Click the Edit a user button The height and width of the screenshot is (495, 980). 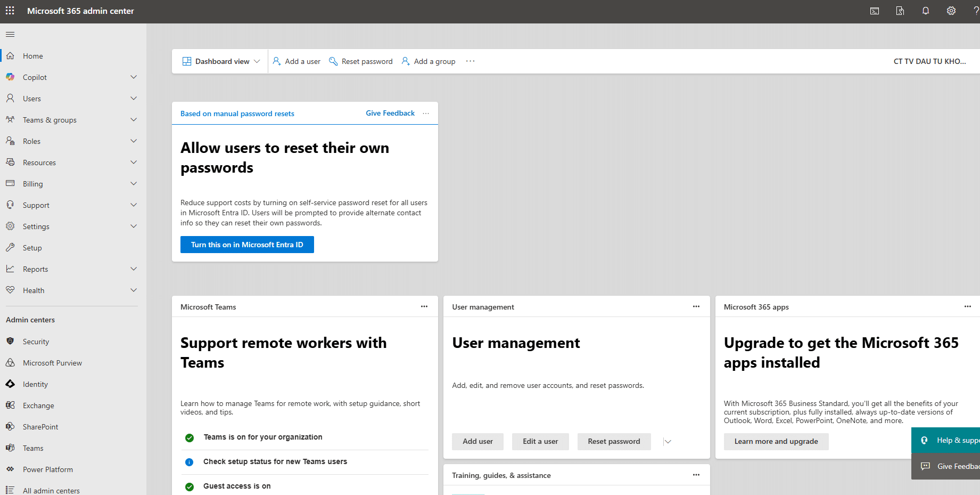pyautogui.click(x=540, y=442)
